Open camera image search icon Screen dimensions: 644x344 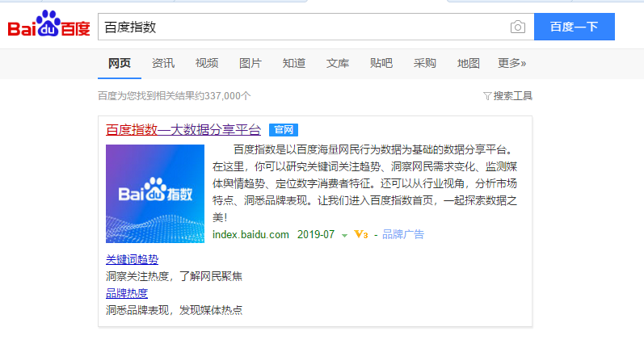point(517,27)
